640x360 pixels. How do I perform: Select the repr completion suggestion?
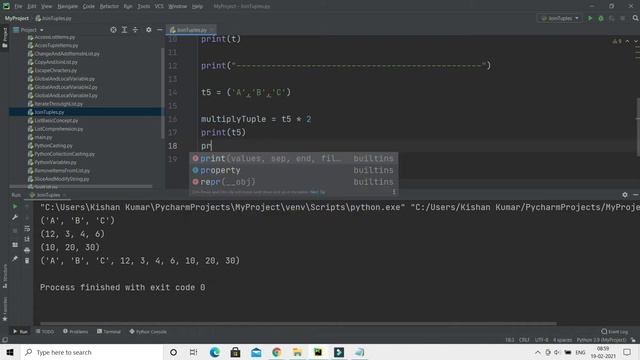[293, 182]
